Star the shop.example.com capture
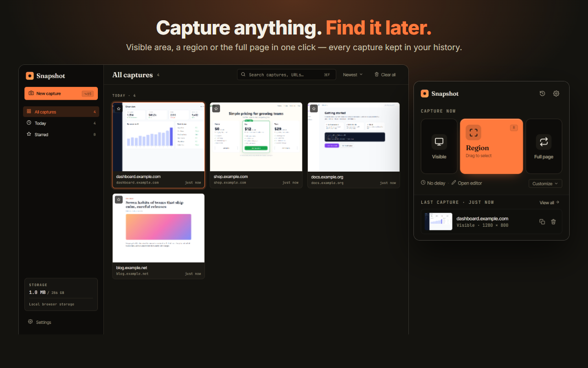The height and width of the screenshot is (368, 588). tap(216, 109)
